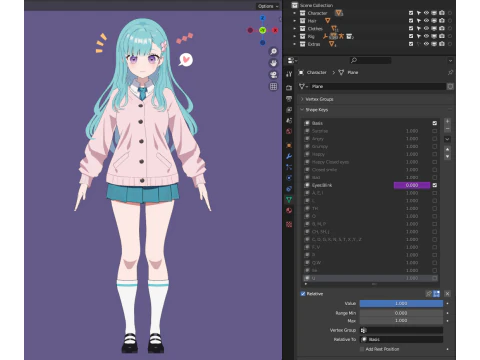480x360 pixels.
Task: Click the Range Min value field
Action: 401,313
